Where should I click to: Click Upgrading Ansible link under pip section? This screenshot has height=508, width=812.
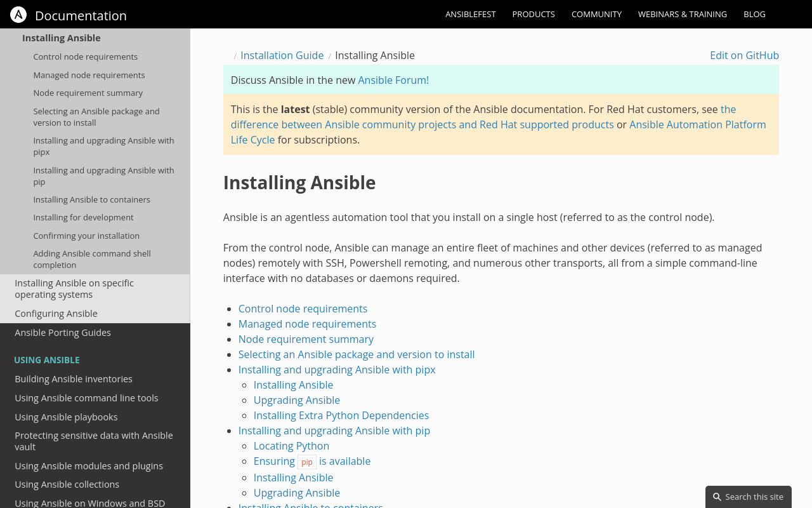coord(297,493)
